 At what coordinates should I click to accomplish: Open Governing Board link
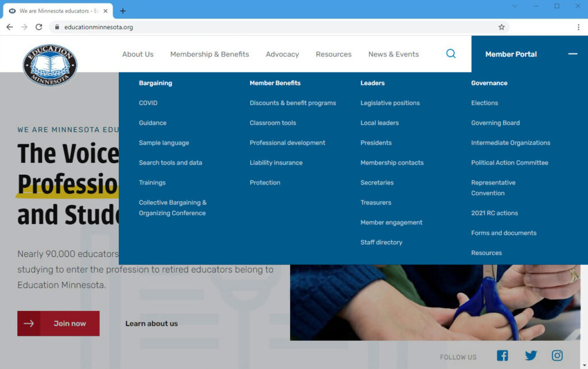(496, 123)
